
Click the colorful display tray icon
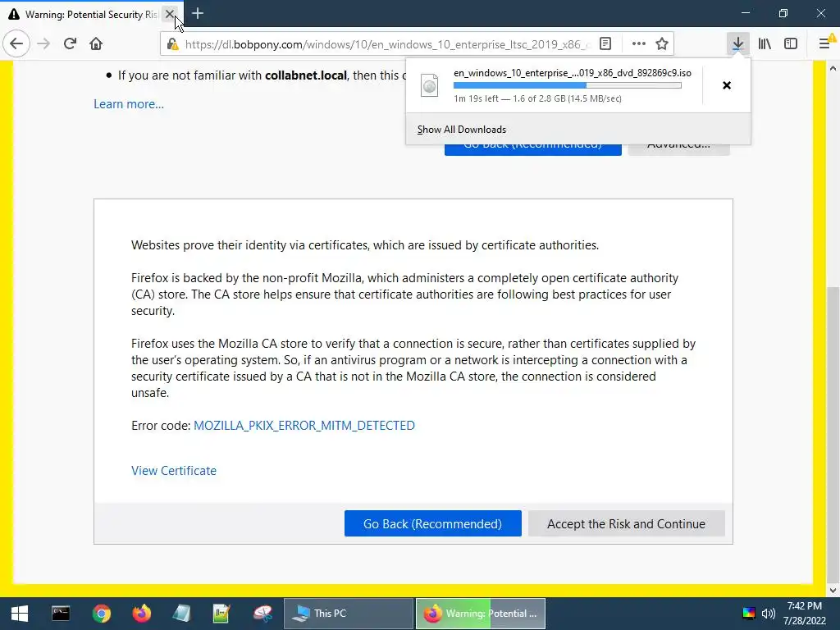click(x=748, y=614)
